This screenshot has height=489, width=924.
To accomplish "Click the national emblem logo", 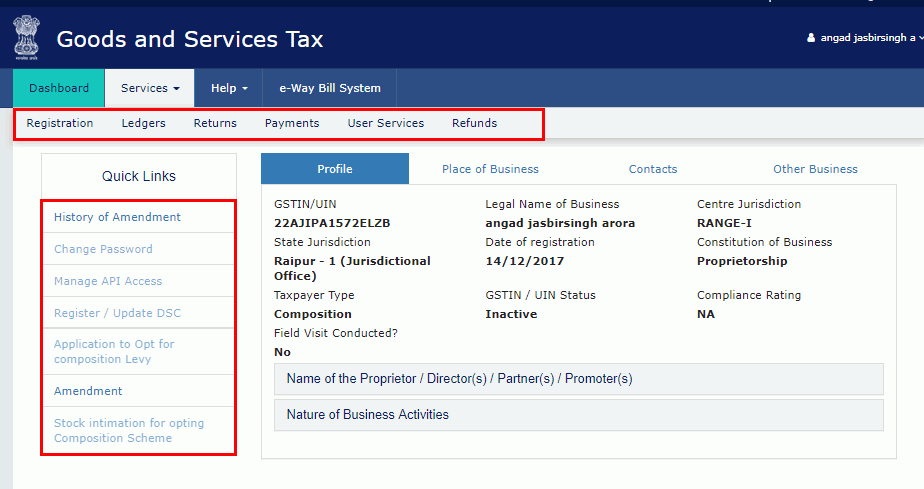I will click(27, 38).
